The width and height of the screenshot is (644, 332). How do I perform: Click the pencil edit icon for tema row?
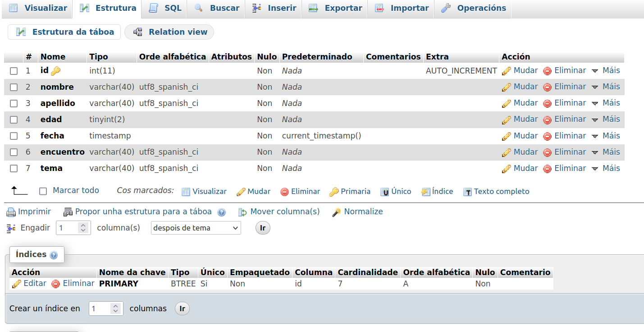pos(507,168)
